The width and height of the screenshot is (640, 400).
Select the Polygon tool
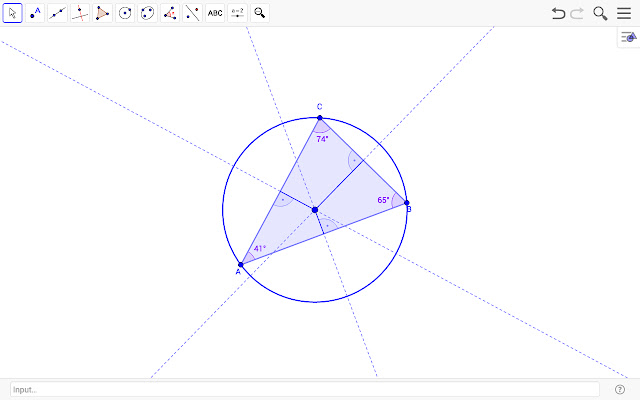tap(102, 13)
